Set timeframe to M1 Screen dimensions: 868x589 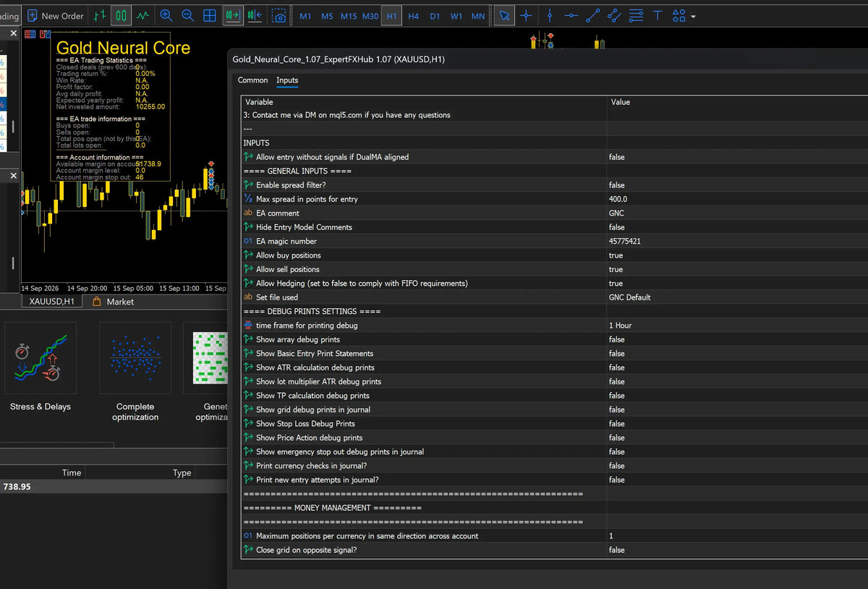click(305, 16)
